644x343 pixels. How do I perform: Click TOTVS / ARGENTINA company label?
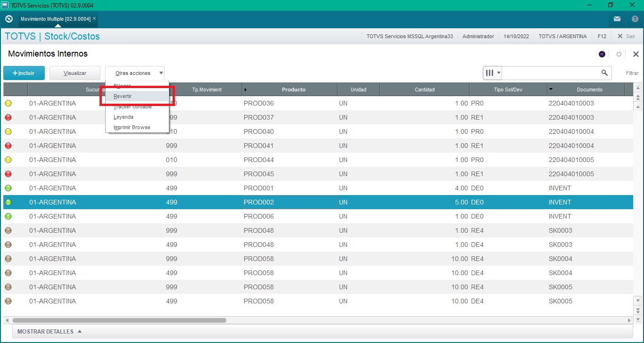coord(563,36)
